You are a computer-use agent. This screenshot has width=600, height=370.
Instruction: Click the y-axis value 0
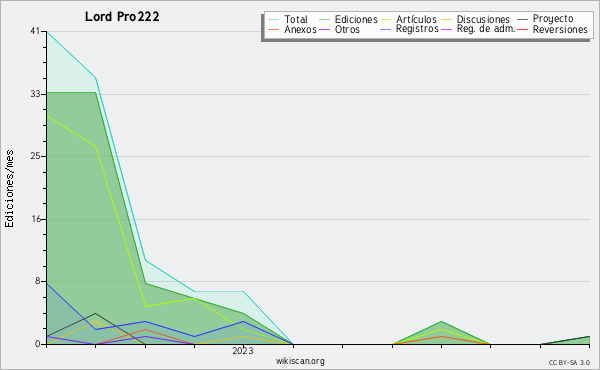click(38, 344)
